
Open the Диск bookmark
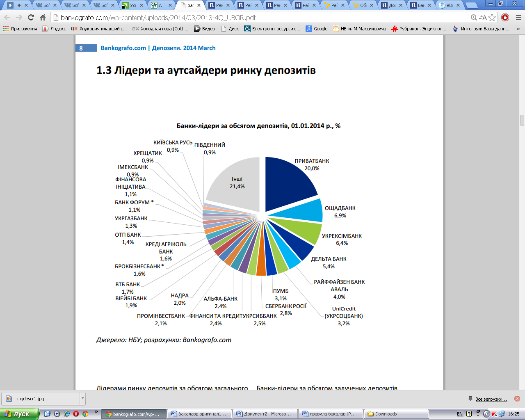(230, 29)
